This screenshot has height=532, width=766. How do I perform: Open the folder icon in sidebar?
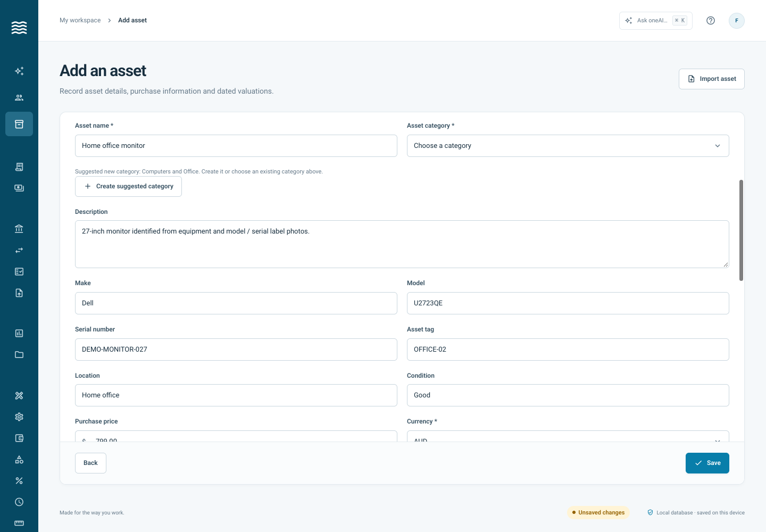click(x=19, y=354)
